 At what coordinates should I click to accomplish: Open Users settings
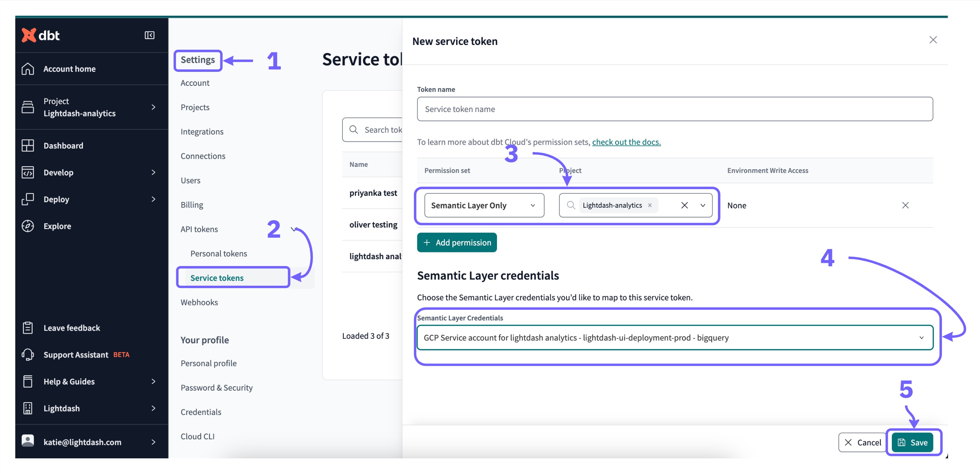[x=190, y=180]
